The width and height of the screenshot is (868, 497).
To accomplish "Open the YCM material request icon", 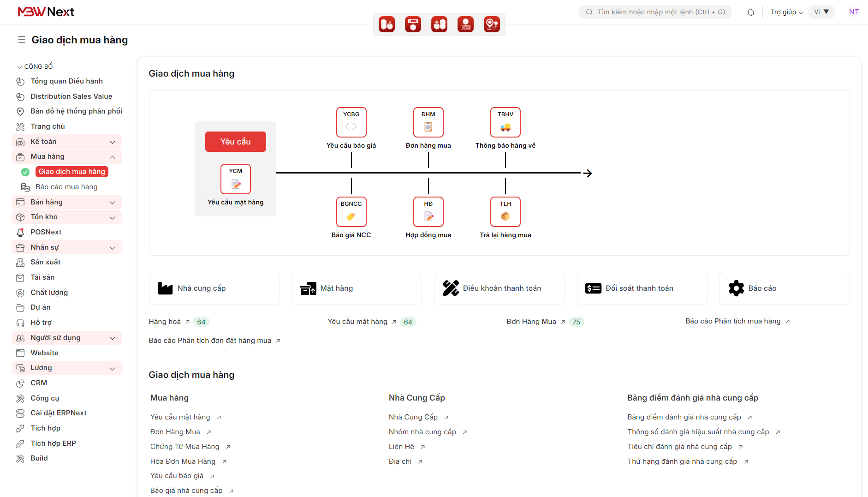I will click(x=235, y=179).
